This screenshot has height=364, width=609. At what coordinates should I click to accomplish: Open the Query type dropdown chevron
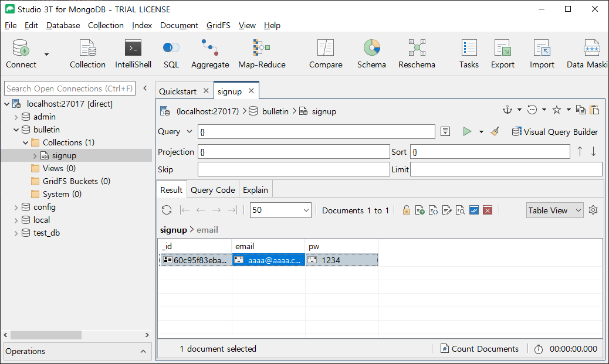coord(190,131)
